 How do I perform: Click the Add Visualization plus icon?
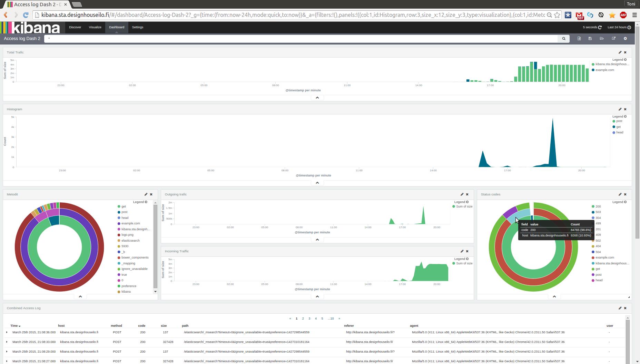coord(625,39)
